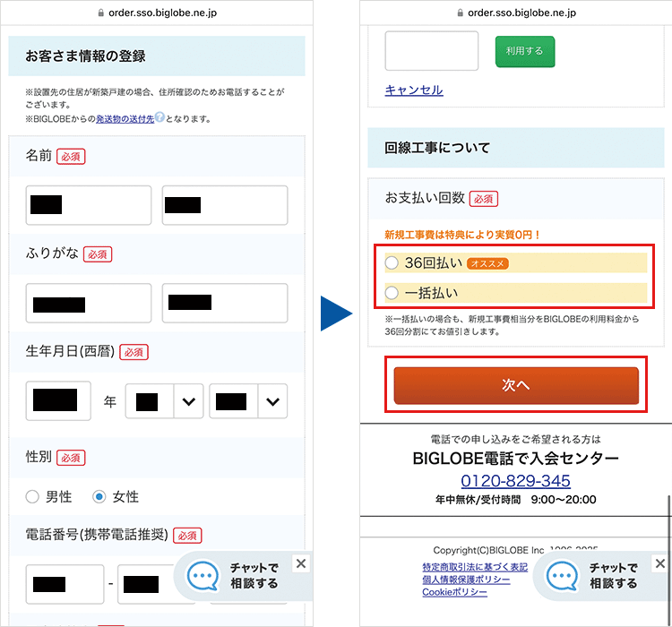672x627 pixels.
Task: Click the キャンセル link
Action: [414, 90]
